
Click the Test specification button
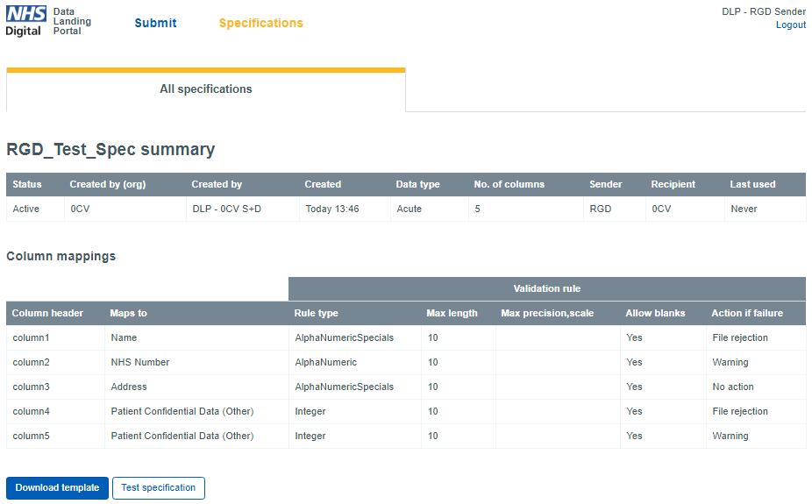coord(159,488)
